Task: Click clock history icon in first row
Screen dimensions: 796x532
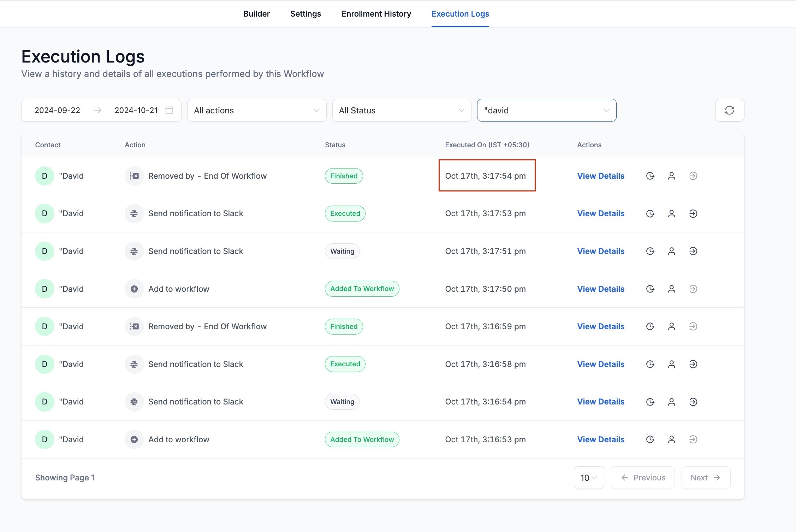Action: 650,176
